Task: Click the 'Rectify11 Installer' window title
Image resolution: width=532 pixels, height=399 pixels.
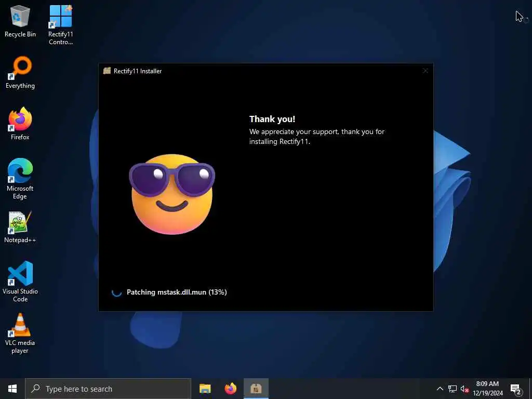Action: click(x=138, y=71)
